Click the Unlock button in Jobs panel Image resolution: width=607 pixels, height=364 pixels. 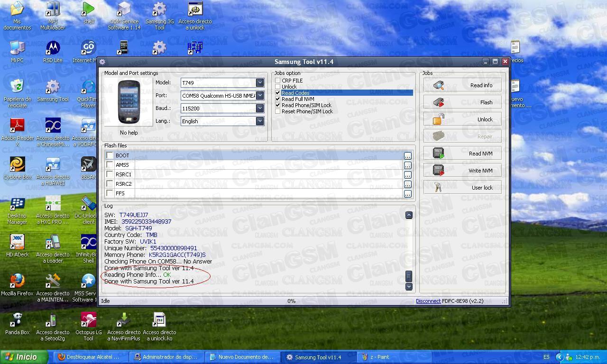(462, 119)
